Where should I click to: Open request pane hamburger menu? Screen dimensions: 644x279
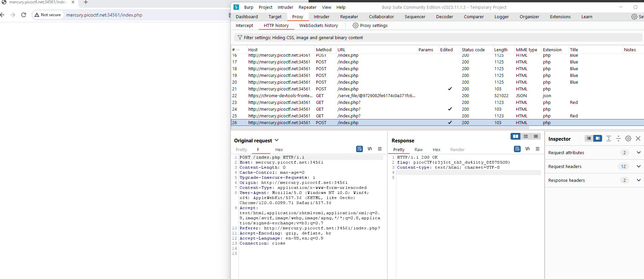[x=380, y=149]
